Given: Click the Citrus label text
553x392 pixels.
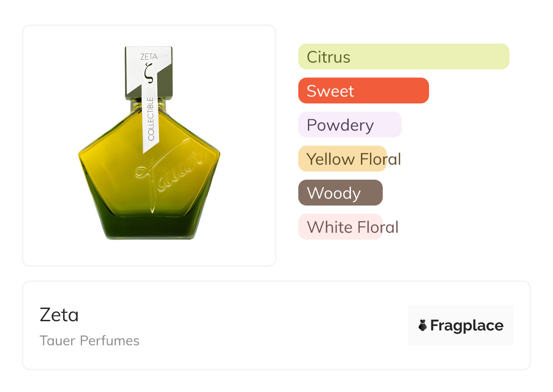Looking at the screenshot, I should pyautogui.click(x=328, y=57).
